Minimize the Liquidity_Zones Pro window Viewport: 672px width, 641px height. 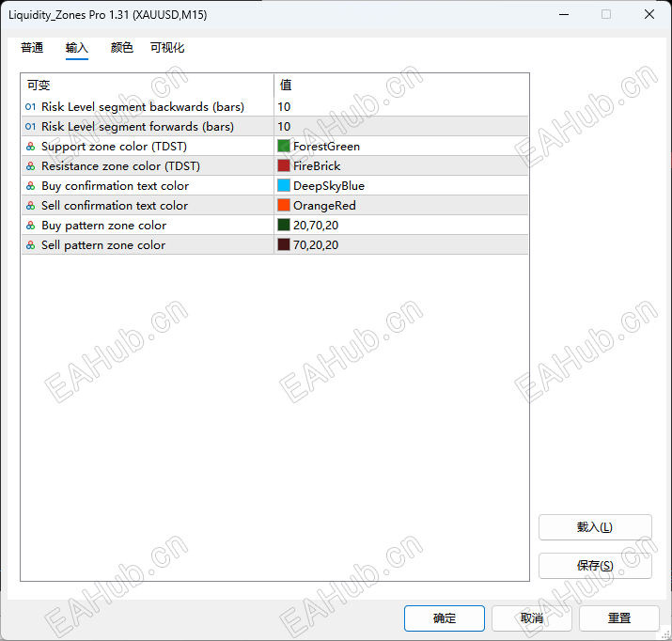pos(564,15)
